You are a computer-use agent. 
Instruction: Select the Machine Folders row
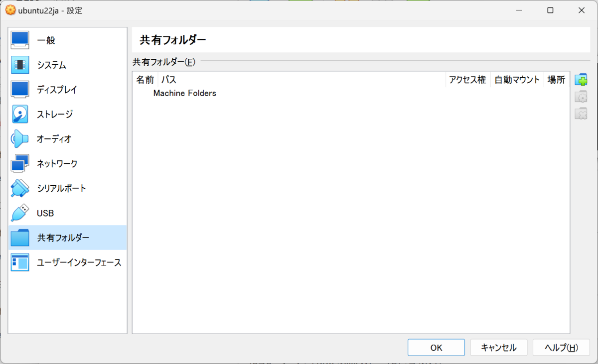[x=351, y=93]
